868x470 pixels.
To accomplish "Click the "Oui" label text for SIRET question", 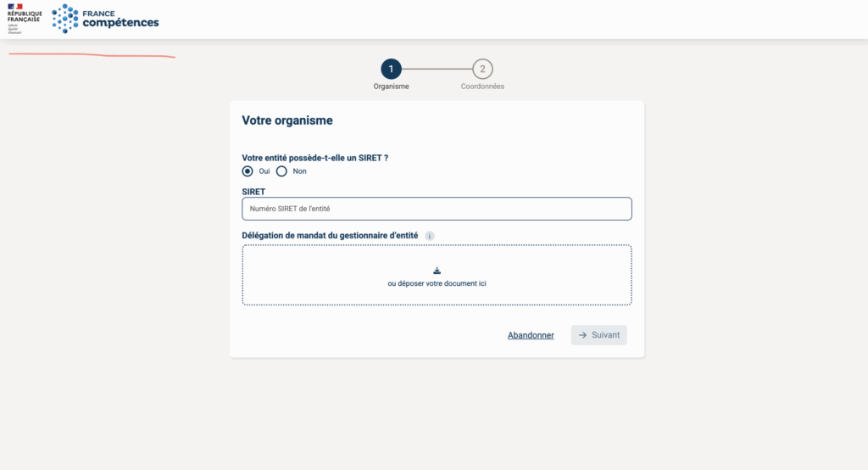I will (x=264, y=171).
